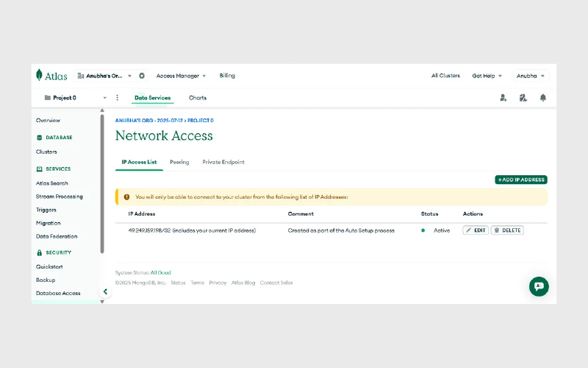Click the invite user icon

(503, 98)
